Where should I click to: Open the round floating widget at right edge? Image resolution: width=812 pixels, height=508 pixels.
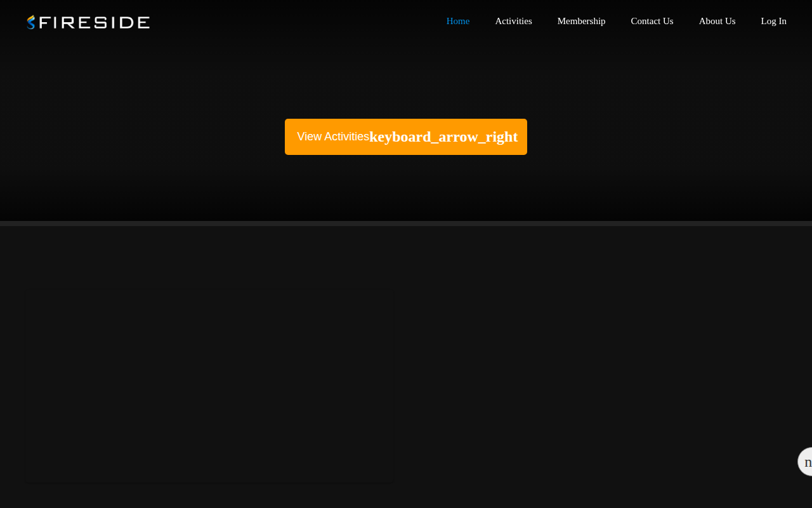pos(804,462)
